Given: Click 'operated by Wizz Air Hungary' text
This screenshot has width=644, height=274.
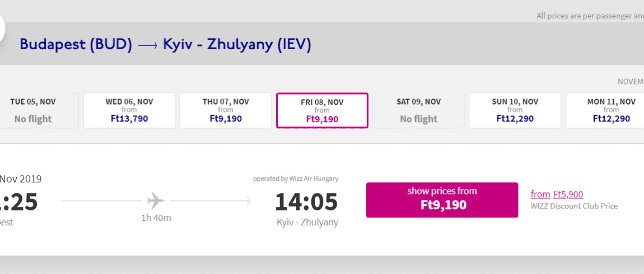Looking at the screenshot, I should tap(295, 179).
